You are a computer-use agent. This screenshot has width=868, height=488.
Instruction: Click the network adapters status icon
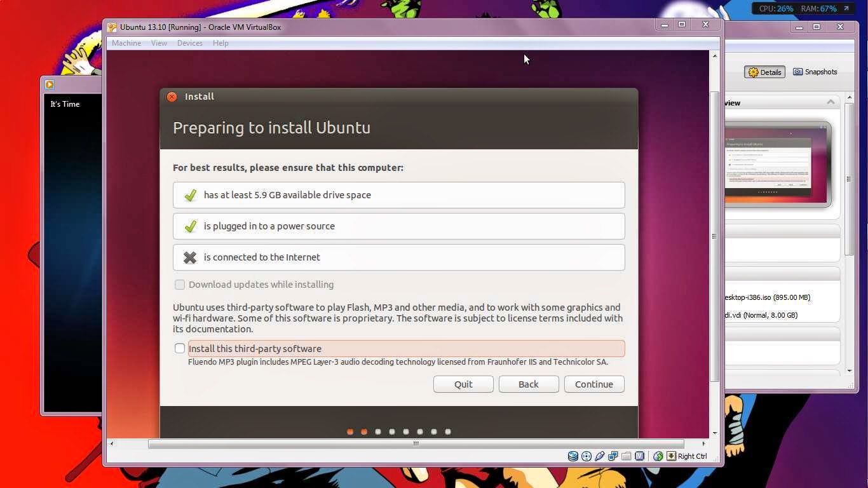pos(613,456)
